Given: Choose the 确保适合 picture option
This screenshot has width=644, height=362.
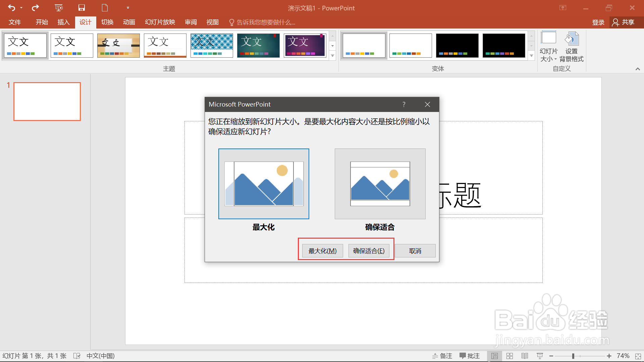Looking at the screenshot, I should [x=380, y=184].
